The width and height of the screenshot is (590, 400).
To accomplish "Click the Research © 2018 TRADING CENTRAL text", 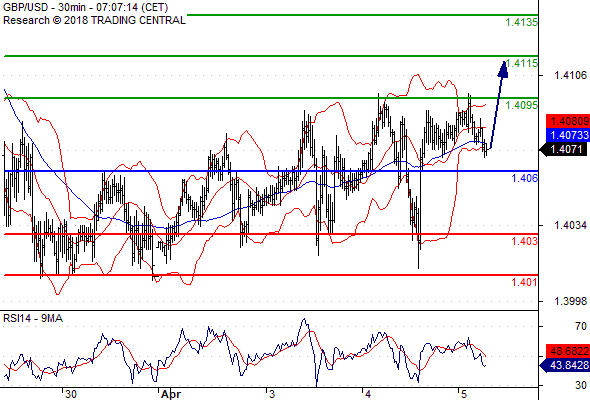I will 94,20.
